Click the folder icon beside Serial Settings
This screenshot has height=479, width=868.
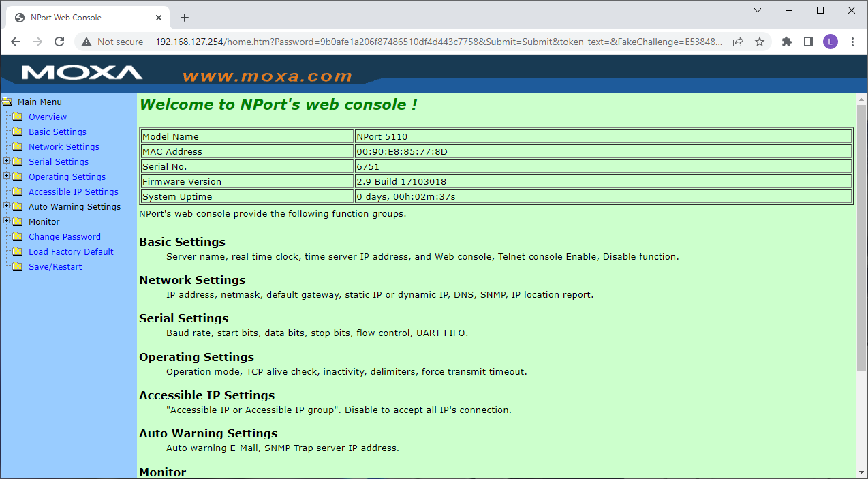(x=18, y=162)
